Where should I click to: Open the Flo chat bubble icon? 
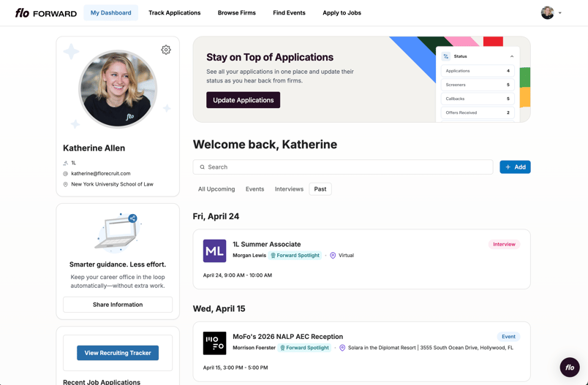coord(570,367)
